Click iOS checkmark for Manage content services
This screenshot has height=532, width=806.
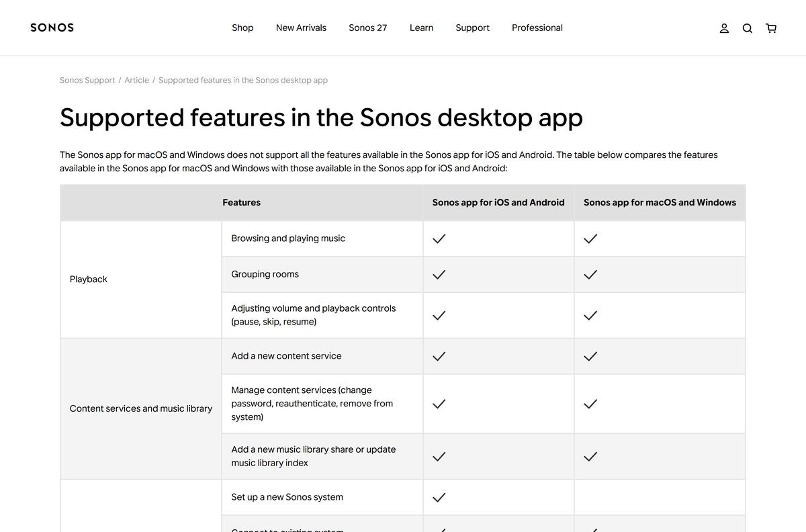pyautogui.click(x=439, y=404)
